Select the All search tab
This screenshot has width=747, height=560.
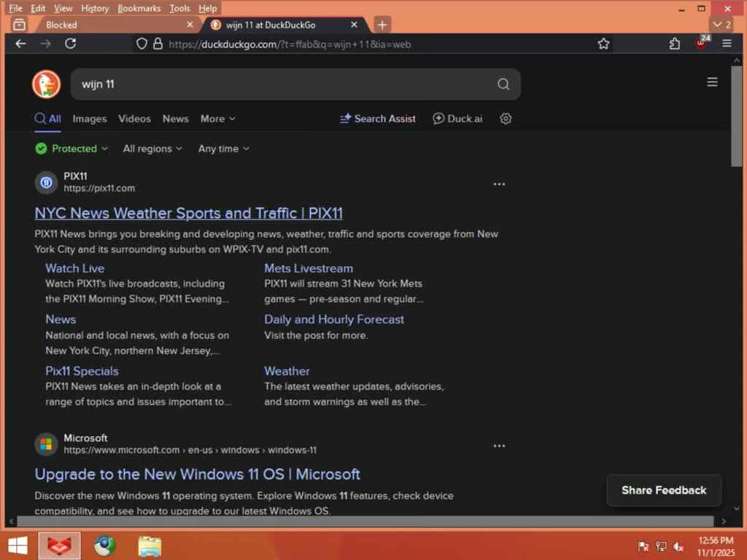click(x=47, y=119)
